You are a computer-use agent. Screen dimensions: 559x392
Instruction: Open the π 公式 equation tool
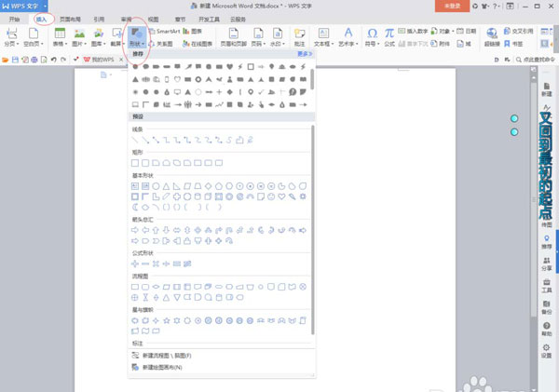click(x=389, y=37)
